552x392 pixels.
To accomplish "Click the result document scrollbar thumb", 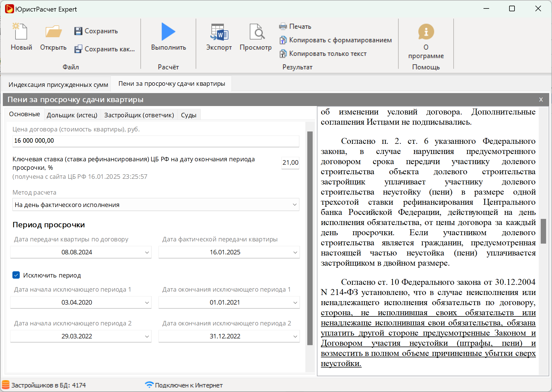I will click(x=543, y=231).
